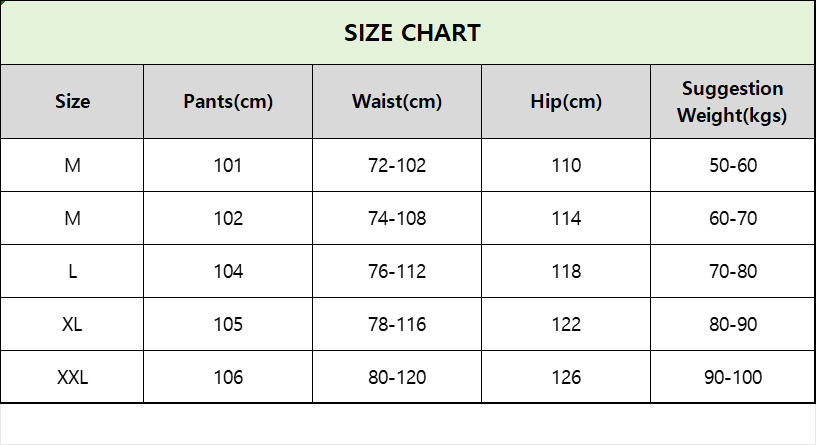Click waist cell showing 76-112
The height and width of the screenshot is (445, 816).
pyautogui.click(x=397, y=271)
